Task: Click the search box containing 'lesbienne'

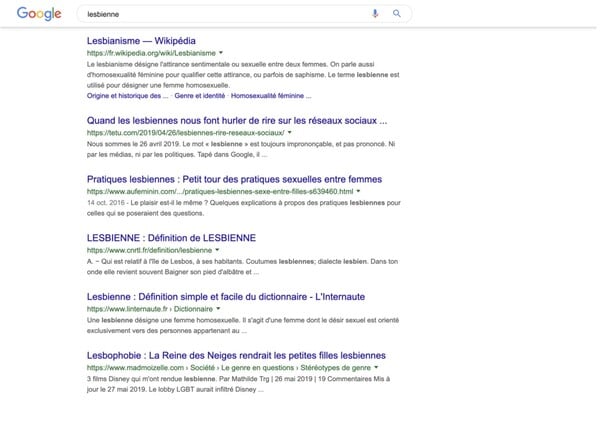Action: coord(220,14)
